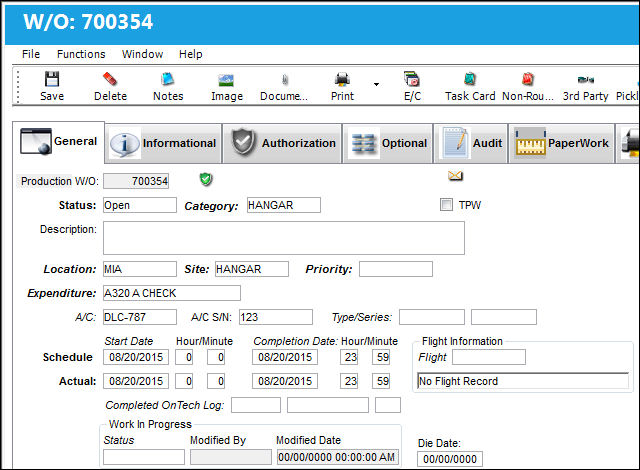640x470 pixels.
Task: Open the Notes toolbar icon
Action: (168, 79)
